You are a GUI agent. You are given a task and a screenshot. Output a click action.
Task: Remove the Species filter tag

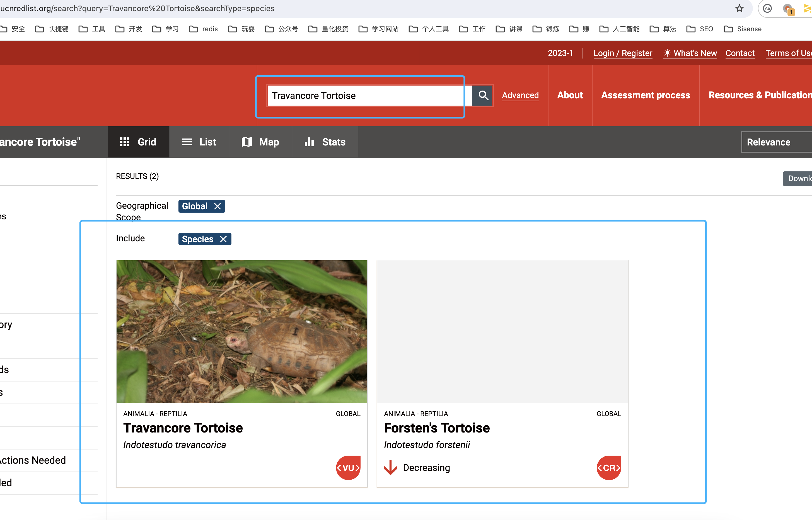click(x=224, y=239)
